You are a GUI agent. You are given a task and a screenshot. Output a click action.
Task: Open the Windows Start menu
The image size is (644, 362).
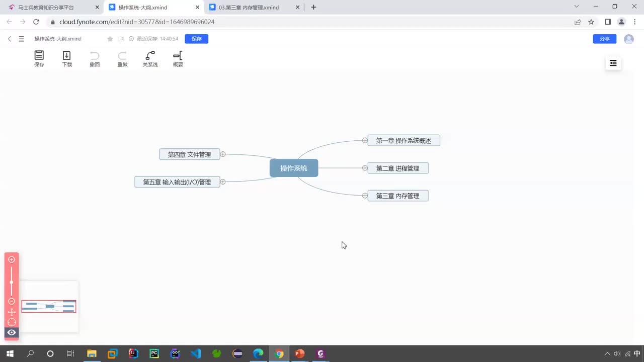point(10,353)
